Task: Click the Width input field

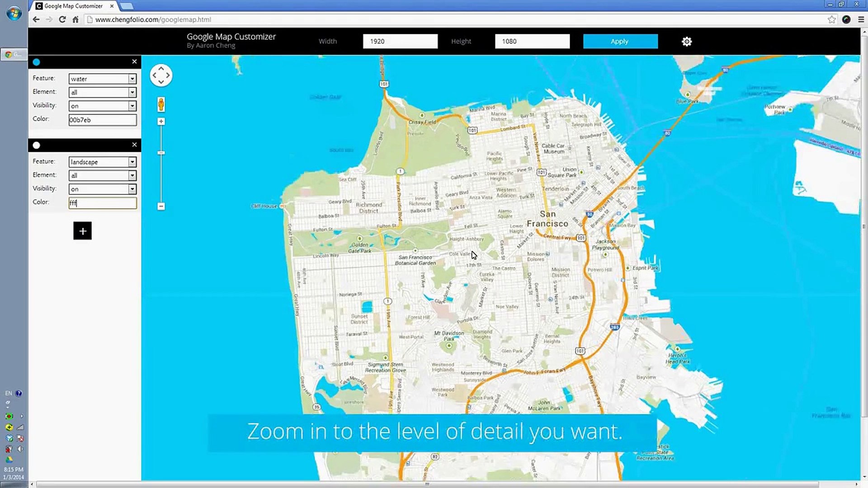Action: coord(400,41)
